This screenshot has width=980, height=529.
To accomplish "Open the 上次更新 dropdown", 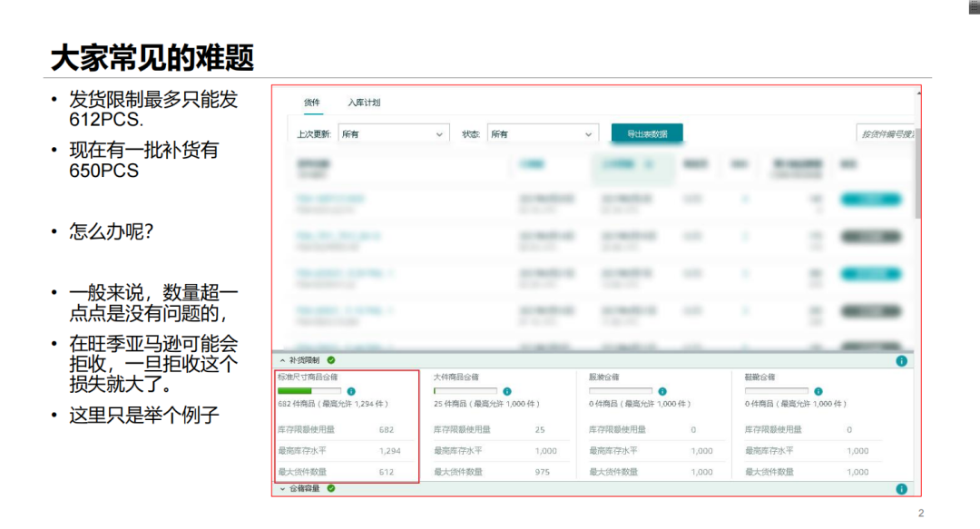I will 393,133.
